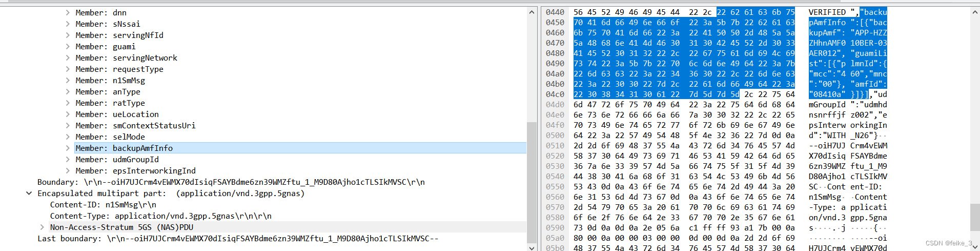Click hex offset 0500 in bytes pane
The width and height of the screenshot is (980, 251).
tap(555, 135)
